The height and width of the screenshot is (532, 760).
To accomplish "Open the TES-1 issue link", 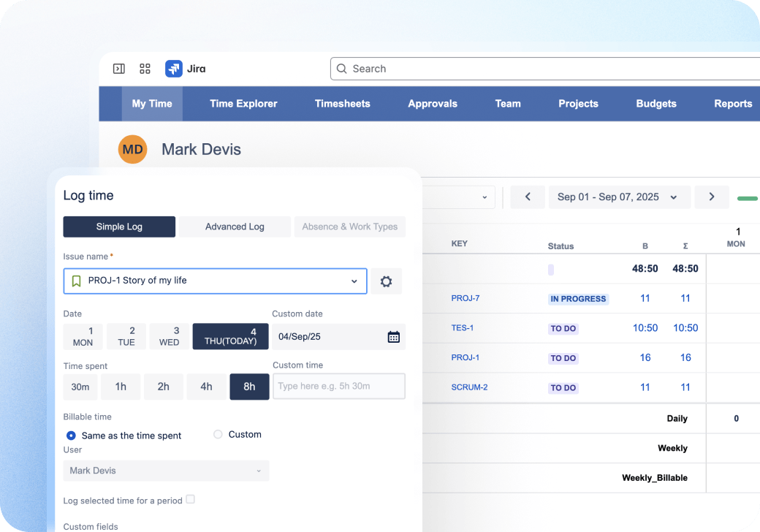I will point(463,328).
